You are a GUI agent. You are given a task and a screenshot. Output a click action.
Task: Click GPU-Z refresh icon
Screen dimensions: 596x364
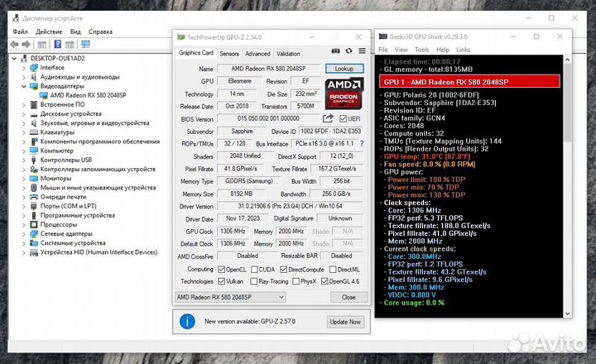(x=349, y=51)
